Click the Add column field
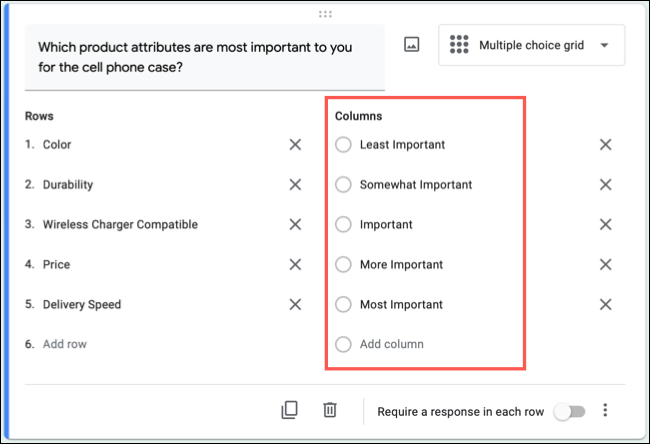Viewport: 650px width, 444px height. pyautogui.click(x=392, y=344)
